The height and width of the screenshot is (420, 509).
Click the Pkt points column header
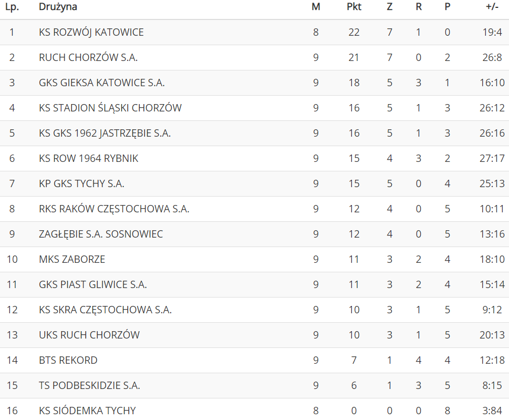pyautogui.click(x=354, y=7)
